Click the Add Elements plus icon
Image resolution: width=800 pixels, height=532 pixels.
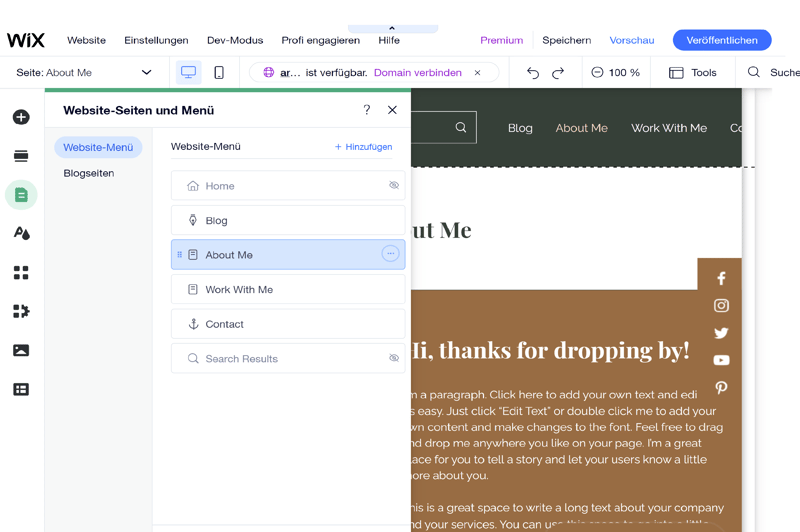[21, 117]
